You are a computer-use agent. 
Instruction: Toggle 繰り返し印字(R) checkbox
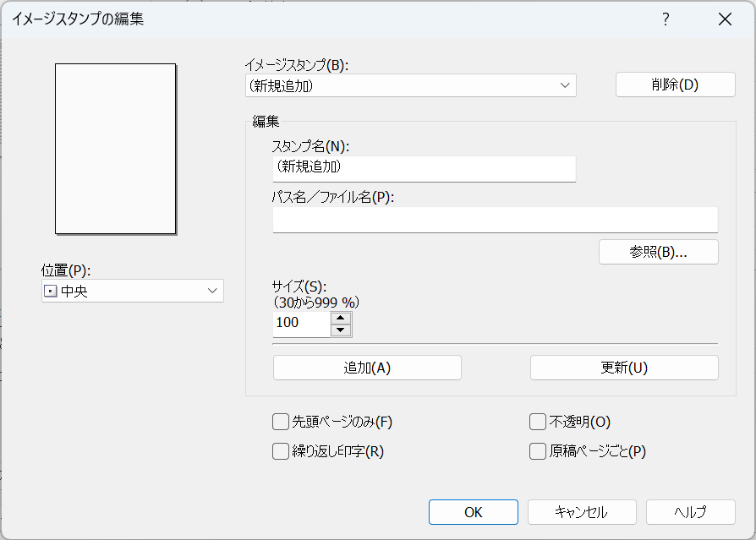point(281,451)
